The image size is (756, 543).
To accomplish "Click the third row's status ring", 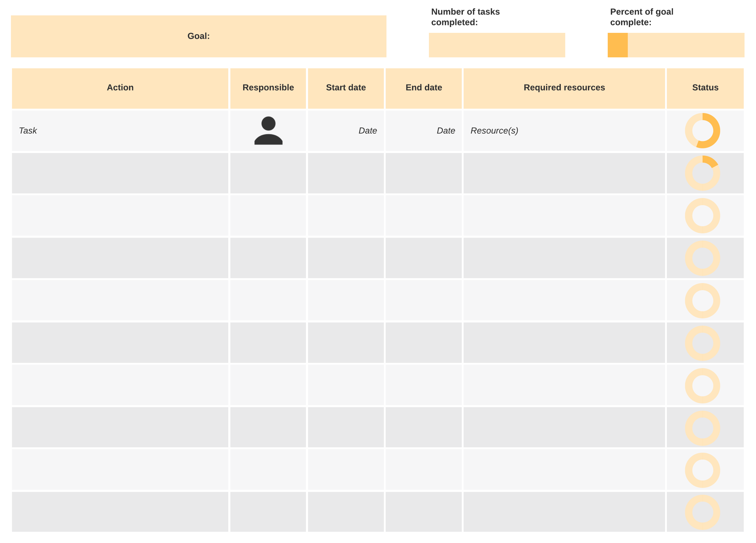I will [702, 216].
